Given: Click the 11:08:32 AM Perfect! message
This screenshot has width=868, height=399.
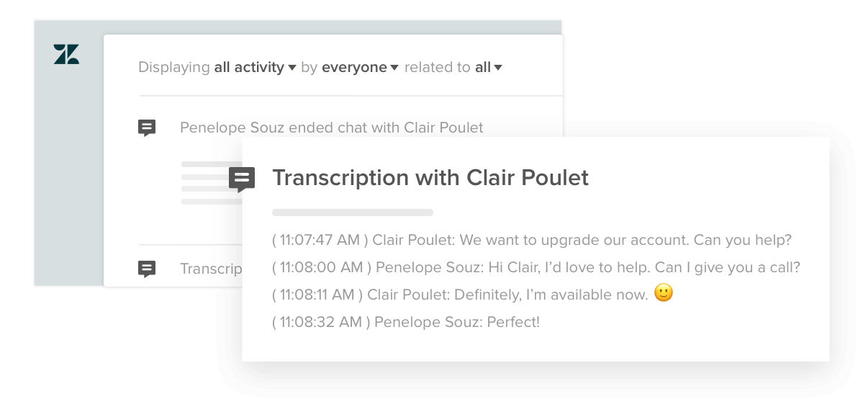Looking at the screenshot, I should pyautogui.click(x=406, y=322).
